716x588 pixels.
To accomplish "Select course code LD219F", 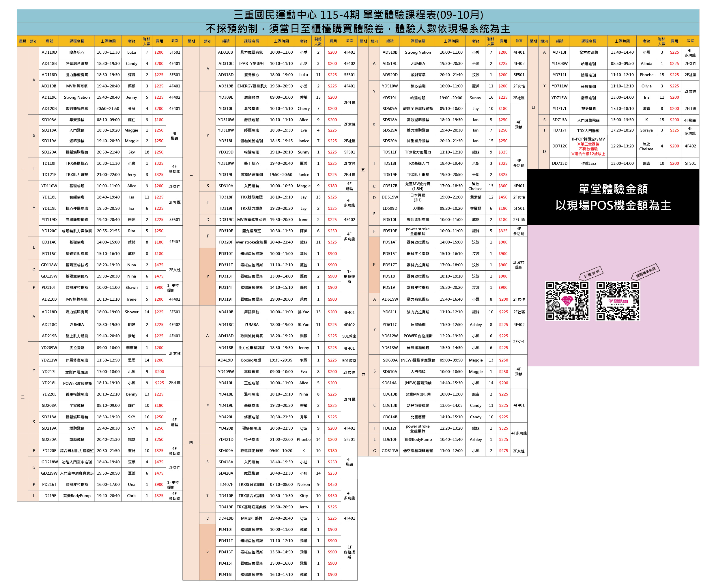I will pyautogui.click(x=49, y=496).
